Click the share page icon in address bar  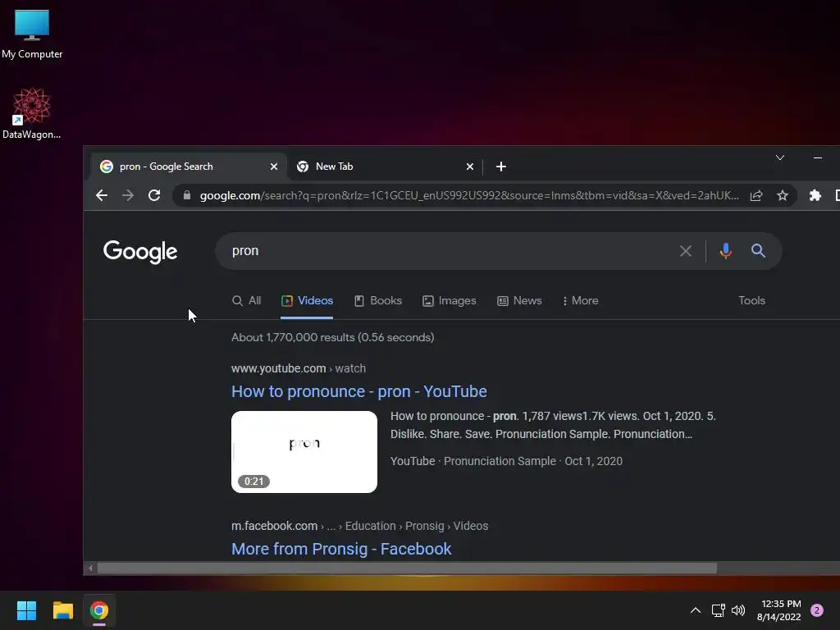756,195
